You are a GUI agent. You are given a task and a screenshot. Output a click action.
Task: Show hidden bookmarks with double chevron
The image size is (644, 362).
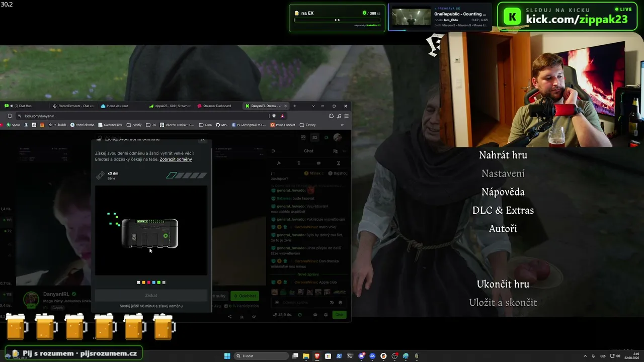click(x=342, y=125)
